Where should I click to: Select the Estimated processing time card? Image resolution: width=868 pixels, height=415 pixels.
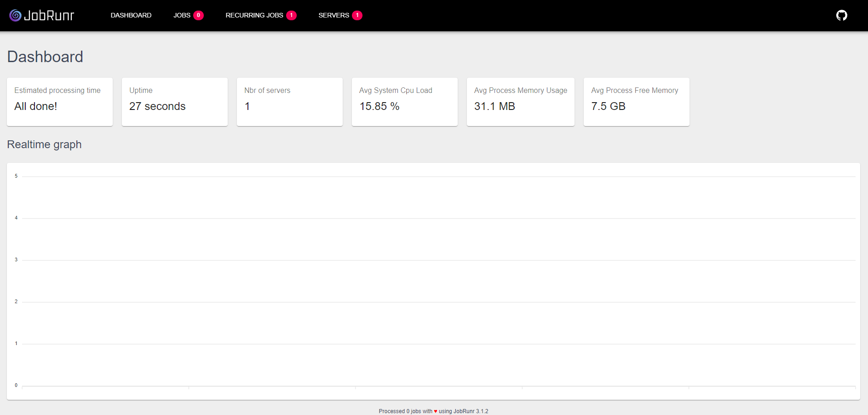(x=59, y=102)
